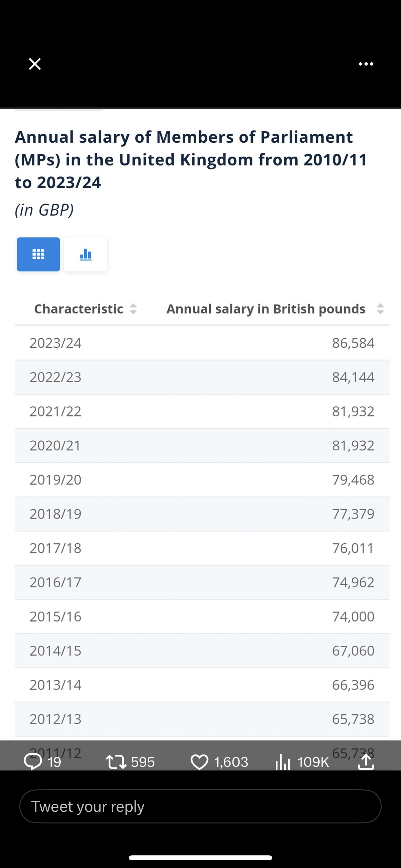Tap the reply comment bubble icon
Screen dimensions: 401x868
(x=33, y=761)
